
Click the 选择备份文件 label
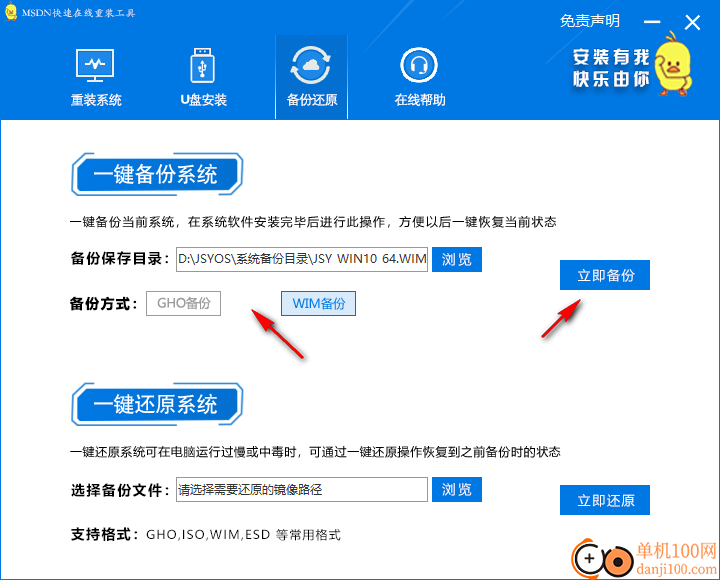[120, 490]
